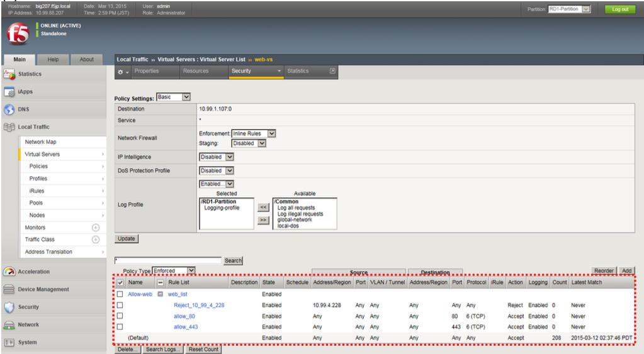Click the Search button
The image size is (644, 354).
(x=233, y=260)
